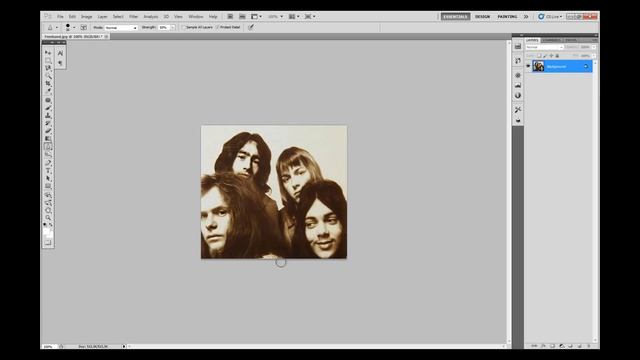Hide the Background layer eye icon
Image resolution: width=640 pixels, height=360 pixels.
point(528,66)
